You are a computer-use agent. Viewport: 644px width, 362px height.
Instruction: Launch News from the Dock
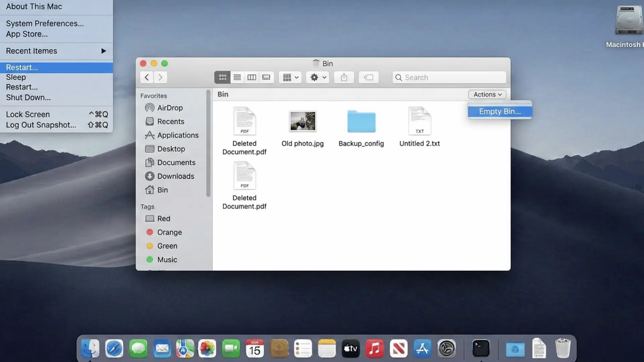[398, 349]
